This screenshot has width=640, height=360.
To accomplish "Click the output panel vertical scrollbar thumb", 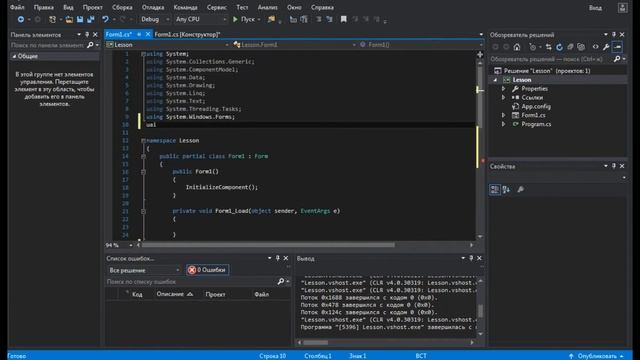I will [x=480, y=311].
